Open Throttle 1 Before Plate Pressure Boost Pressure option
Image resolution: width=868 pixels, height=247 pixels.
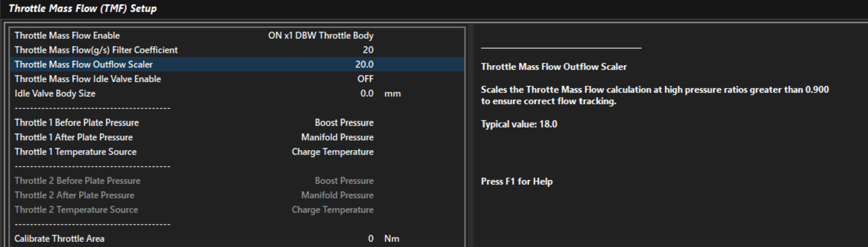pos(344,123)
